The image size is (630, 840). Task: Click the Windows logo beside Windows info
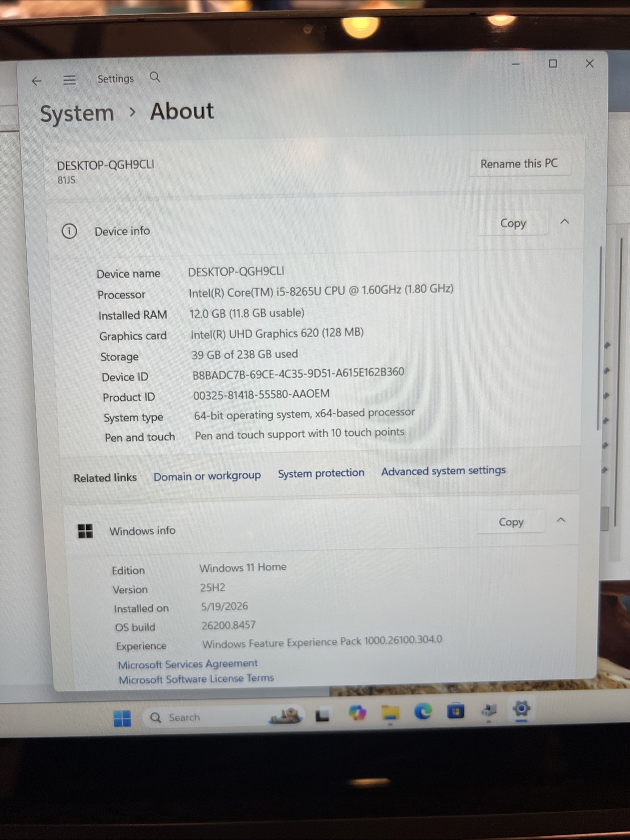[x=85, y=531]
